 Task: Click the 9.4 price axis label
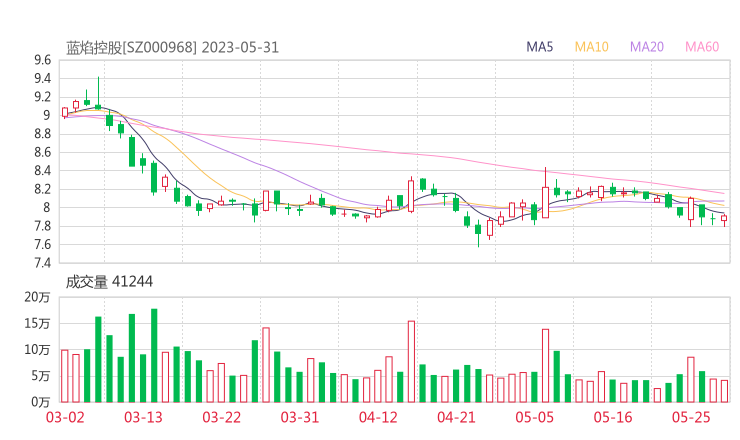(42, 78)
